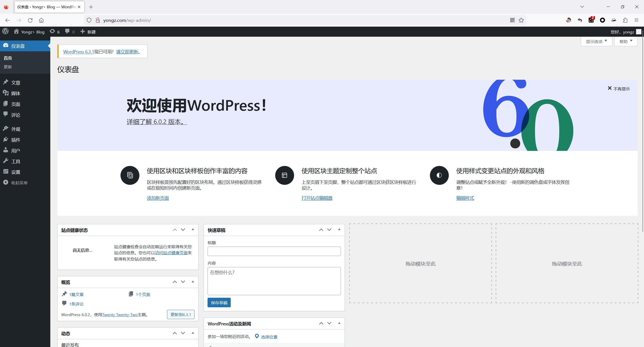Focus the 标题 input field
The width and height of the screenshot is (644, 347).
pos(274,251)
